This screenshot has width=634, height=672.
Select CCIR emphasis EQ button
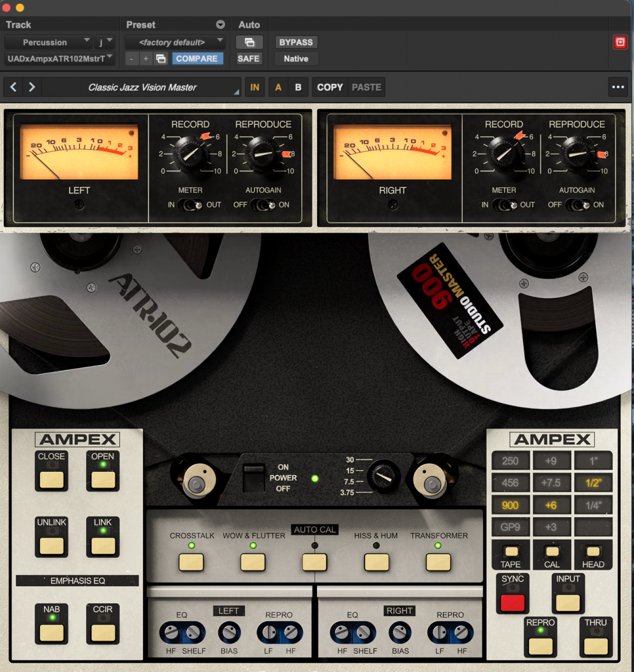tap(103, 633)
